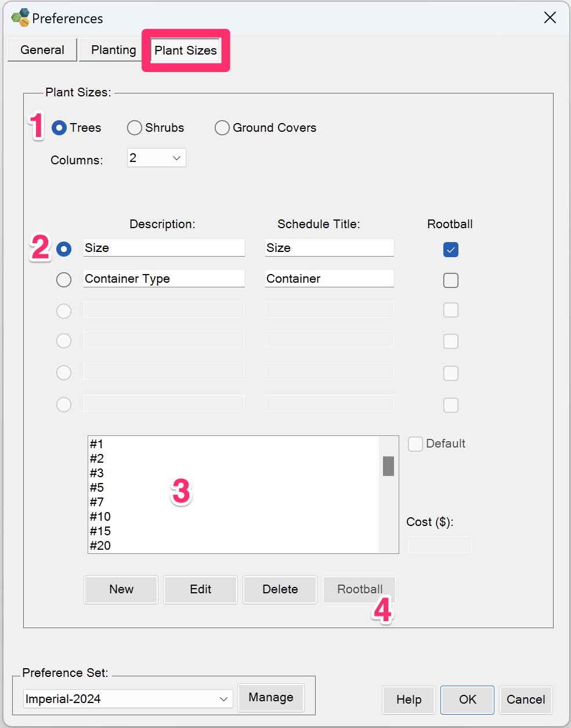Close the Preferences dialog with the X
571x728 pixels.
[x=550, y=17]
